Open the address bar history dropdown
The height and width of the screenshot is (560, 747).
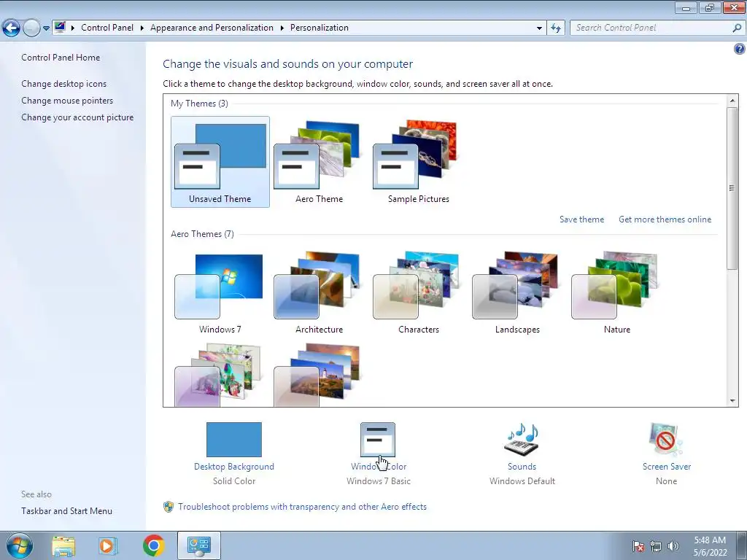[x=539, y=28]
